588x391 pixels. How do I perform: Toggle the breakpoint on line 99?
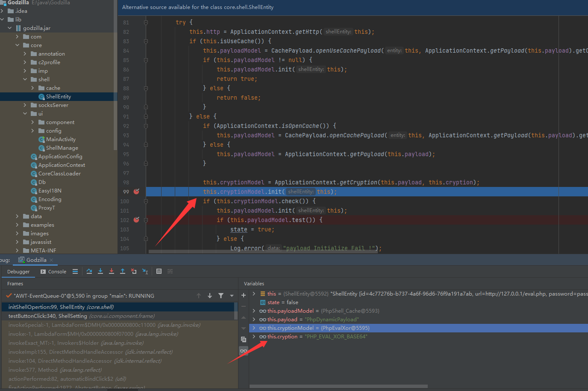pyautogui.click(x=136, y=192)
